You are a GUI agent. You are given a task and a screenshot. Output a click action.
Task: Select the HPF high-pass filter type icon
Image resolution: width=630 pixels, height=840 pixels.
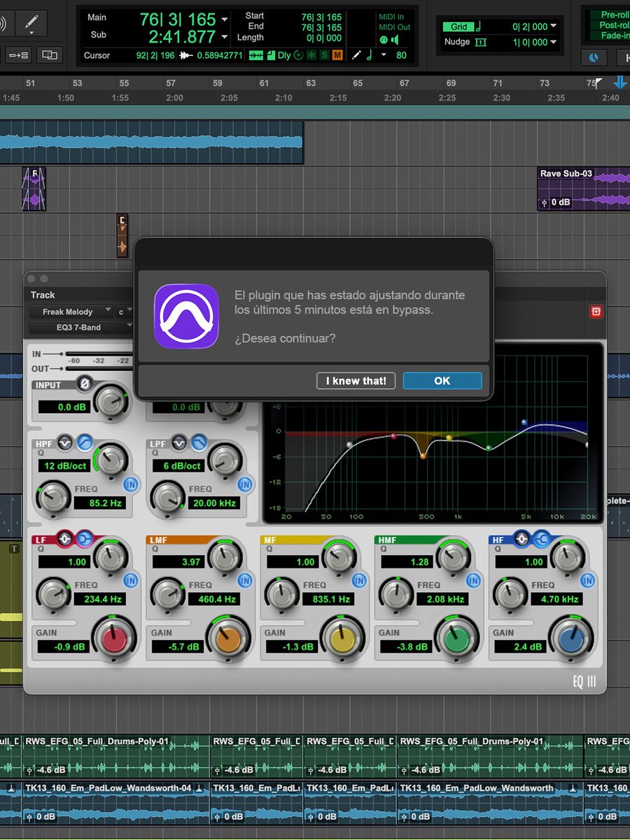pos(85,442)
